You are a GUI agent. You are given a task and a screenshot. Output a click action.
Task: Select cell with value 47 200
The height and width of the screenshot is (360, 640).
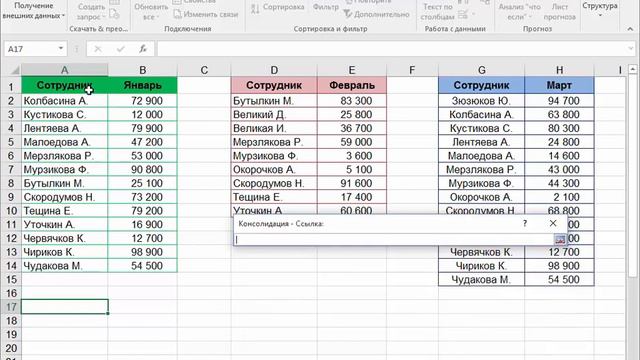coord(142,142)
